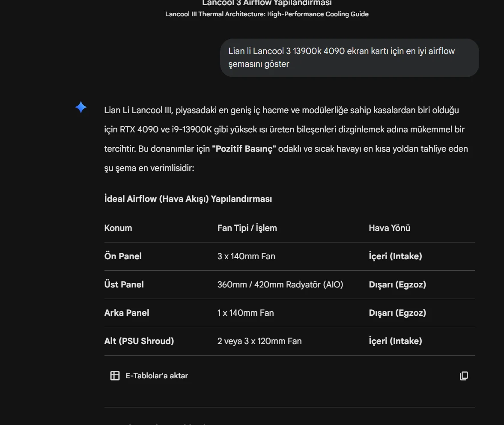Click the Fan Tipi / İşlem column header
Viewport: 504px width, 425px height.
pos(247,228)
